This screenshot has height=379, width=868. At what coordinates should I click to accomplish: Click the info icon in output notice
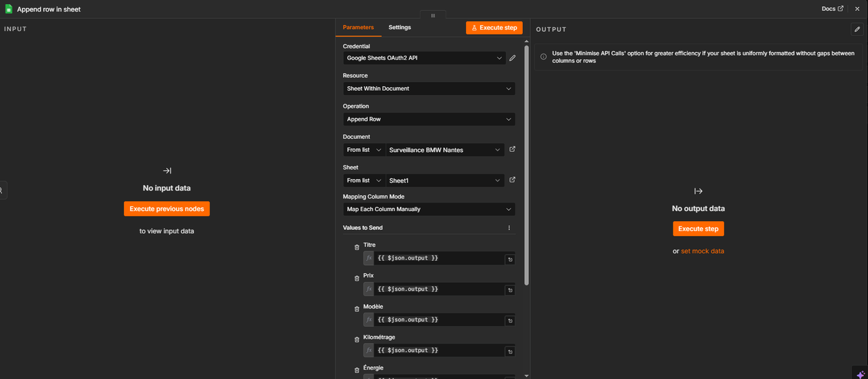[544, 57]
